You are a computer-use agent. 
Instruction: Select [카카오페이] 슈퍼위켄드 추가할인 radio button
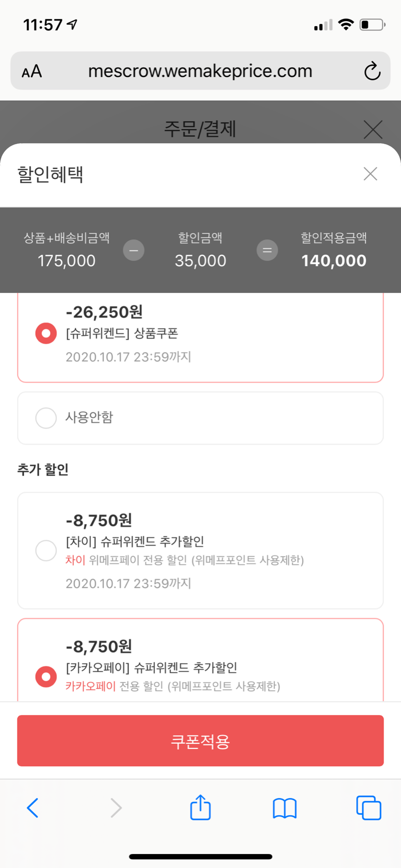coord(46,677)
